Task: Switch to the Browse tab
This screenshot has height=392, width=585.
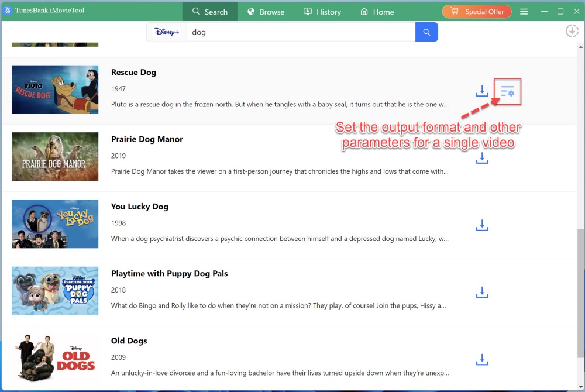Action: pos(266,12)
